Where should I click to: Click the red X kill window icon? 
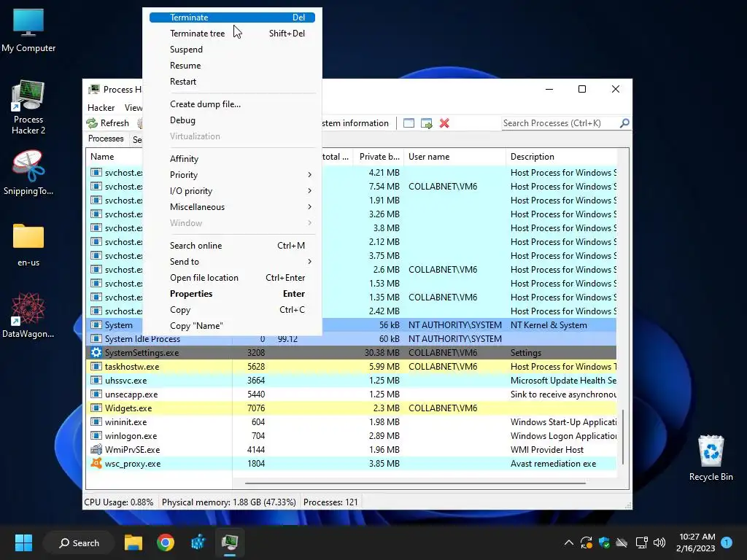pyautogui.click(x=444, y=122)
